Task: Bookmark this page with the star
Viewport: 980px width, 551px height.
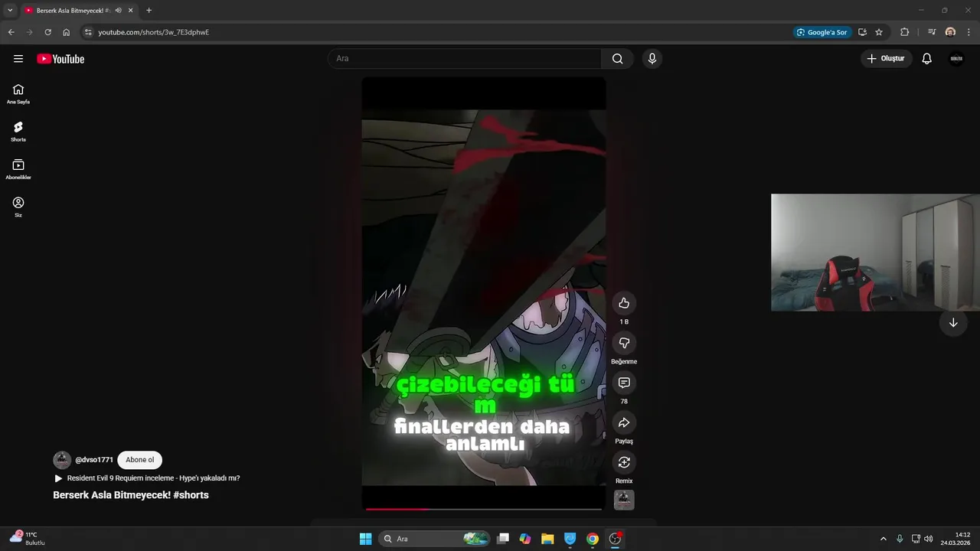Action: click(879, 32)
